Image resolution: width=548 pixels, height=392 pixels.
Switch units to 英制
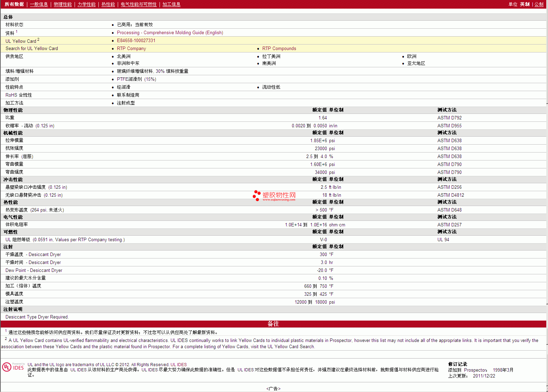[525, 4]
